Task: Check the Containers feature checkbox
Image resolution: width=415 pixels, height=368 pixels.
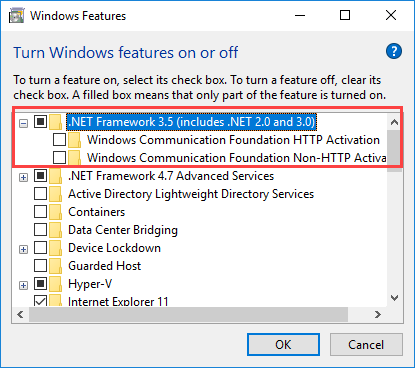Action: (x=40, y=212)
